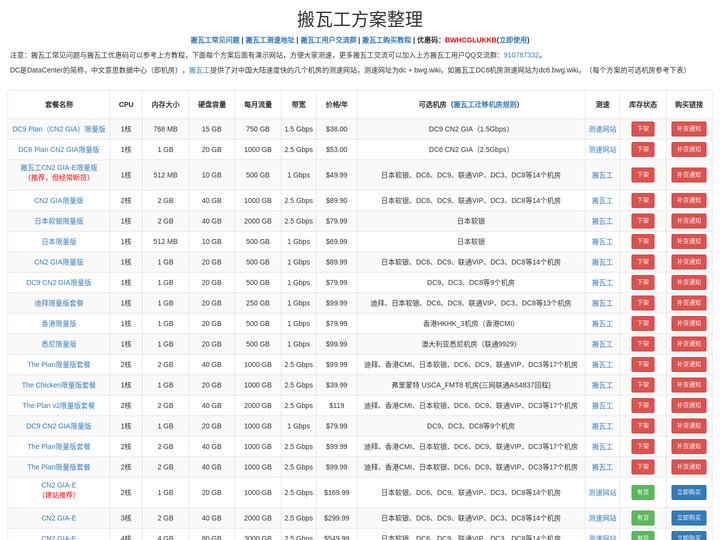Click the 下架 button in the 迪拜限量版套餐 row
Screen dimensions: 720x540
tap(643, 303)
